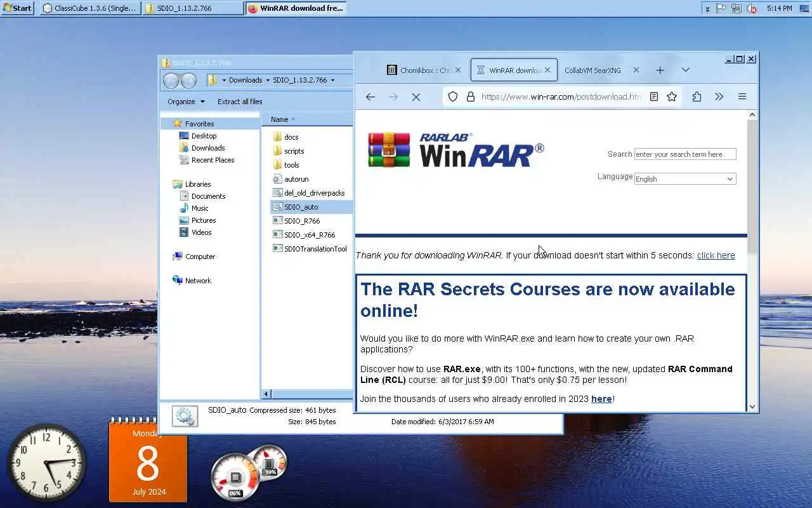Click the WinRAR logo
The image size is (812, 508).
click(x=456, y=150)
